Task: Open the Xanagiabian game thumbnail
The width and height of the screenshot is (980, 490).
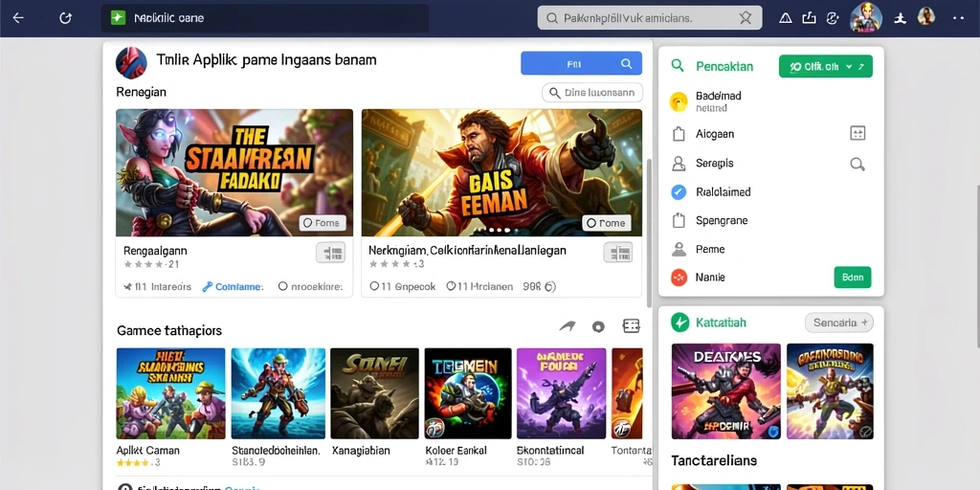Action: (374, 393)
